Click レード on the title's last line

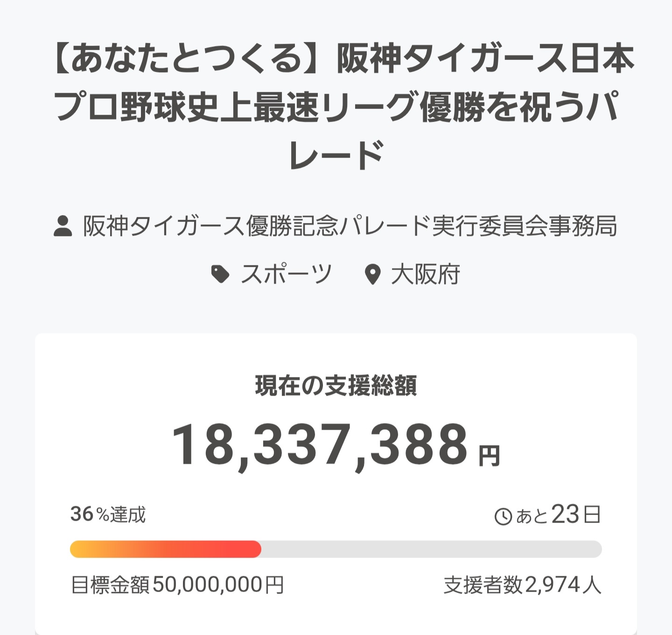336,155
